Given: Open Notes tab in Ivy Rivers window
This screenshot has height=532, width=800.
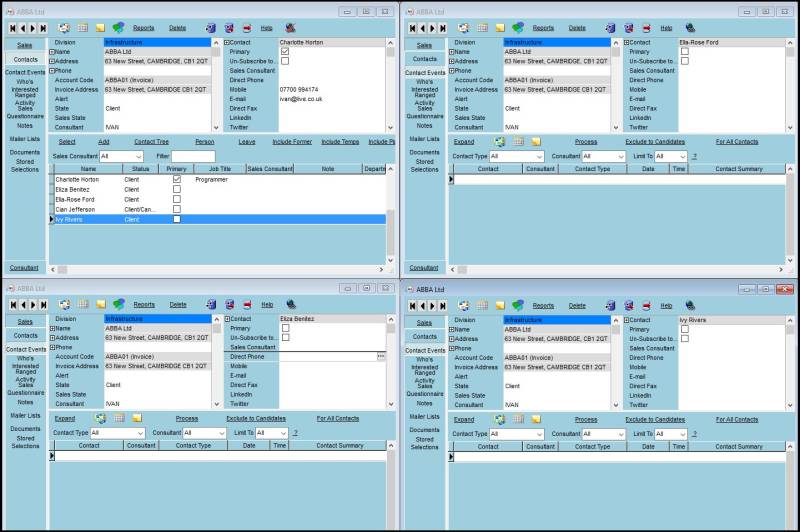Looking at the screenshot, I should [424, 403].
